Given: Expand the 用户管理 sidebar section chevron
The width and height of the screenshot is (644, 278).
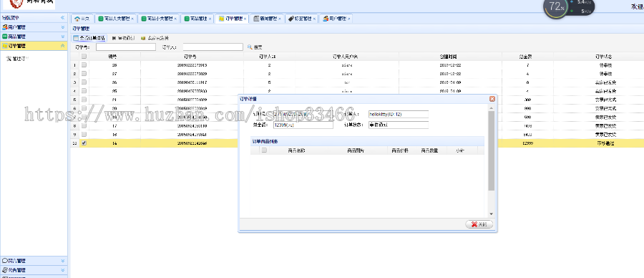Looking at the screenshot, I should tap(62, 27).
